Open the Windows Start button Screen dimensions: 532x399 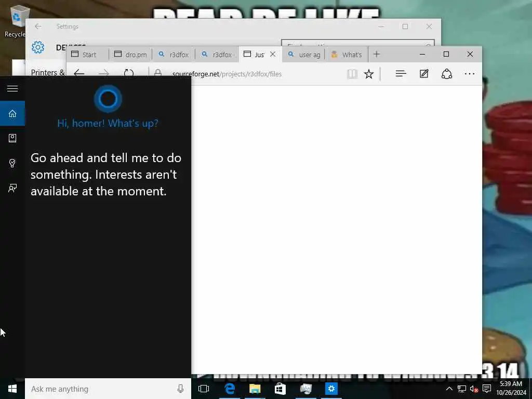click(12, 389)
